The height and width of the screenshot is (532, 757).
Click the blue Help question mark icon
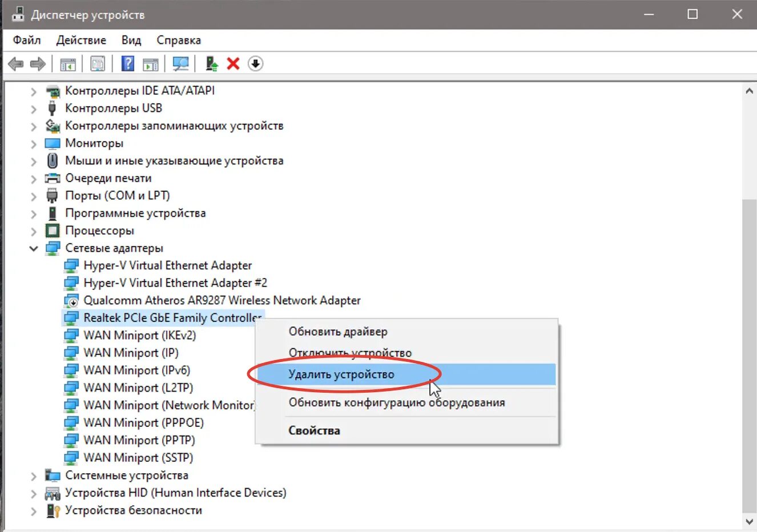point(128,63)
